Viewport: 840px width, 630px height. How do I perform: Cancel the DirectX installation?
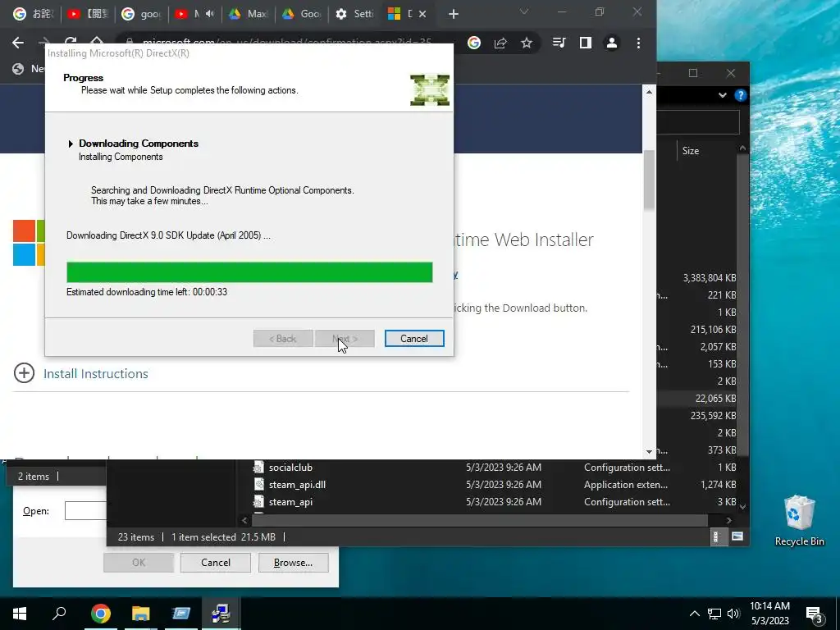414,339
